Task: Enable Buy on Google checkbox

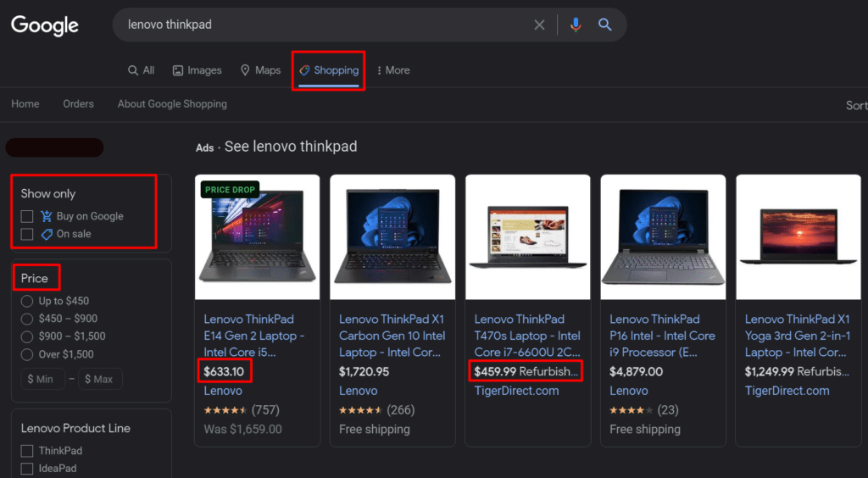Action: (27, 216)
